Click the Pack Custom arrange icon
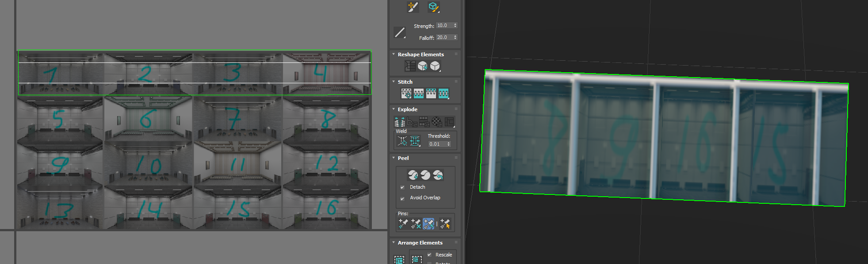 (399, 259)
